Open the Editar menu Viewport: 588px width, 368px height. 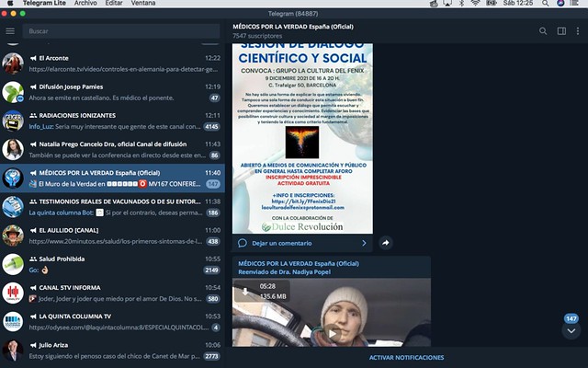pyautogui.click(x=114, y=3)
